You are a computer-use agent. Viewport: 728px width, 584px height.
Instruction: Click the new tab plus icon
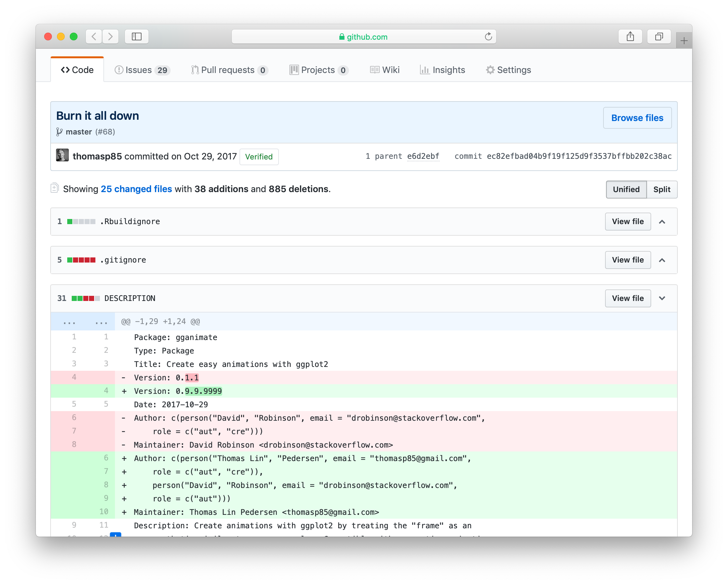coord(684,41)
